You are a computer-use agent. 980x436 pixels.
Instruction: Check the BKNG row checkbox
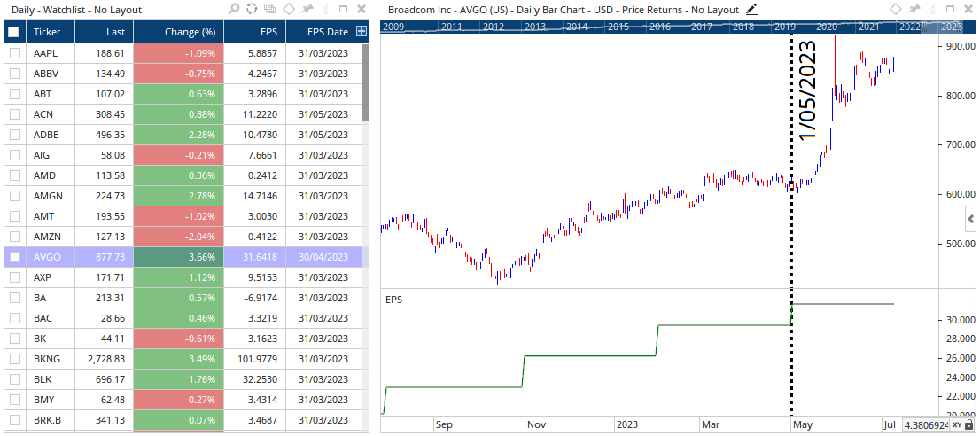pyautogui.click(x=15, y=358)
